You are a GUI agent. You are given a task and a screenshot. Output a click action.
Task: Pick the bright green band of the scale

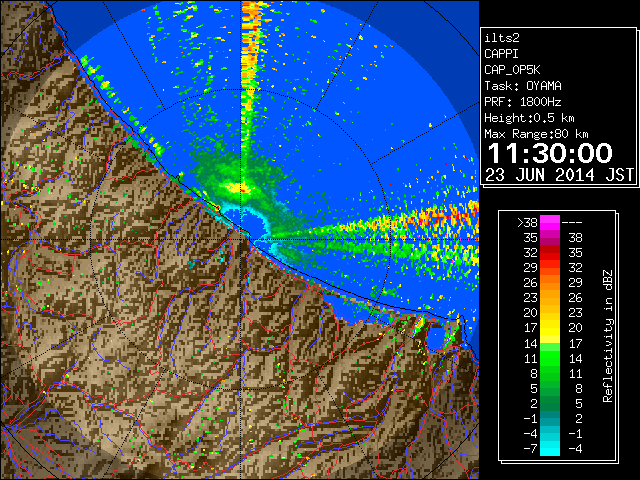pyautogui.click(x=550, y=358)
